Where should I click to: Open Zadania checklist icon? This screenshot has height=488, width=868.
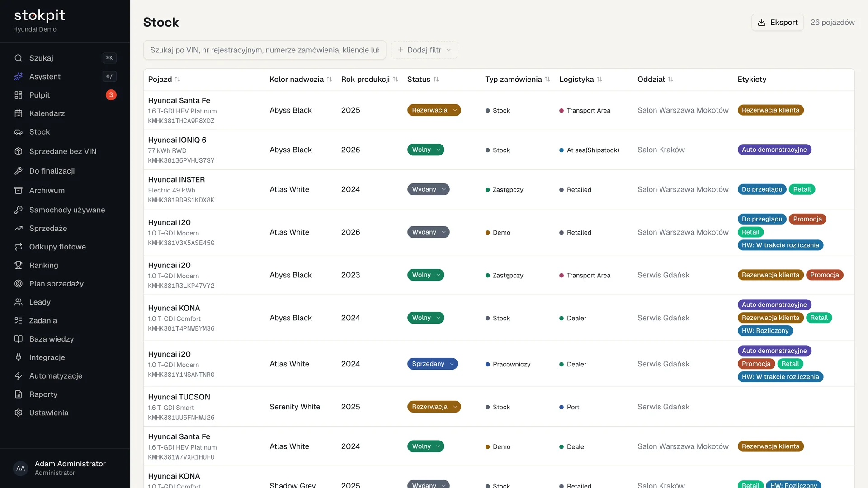click(x=19, y=320)
